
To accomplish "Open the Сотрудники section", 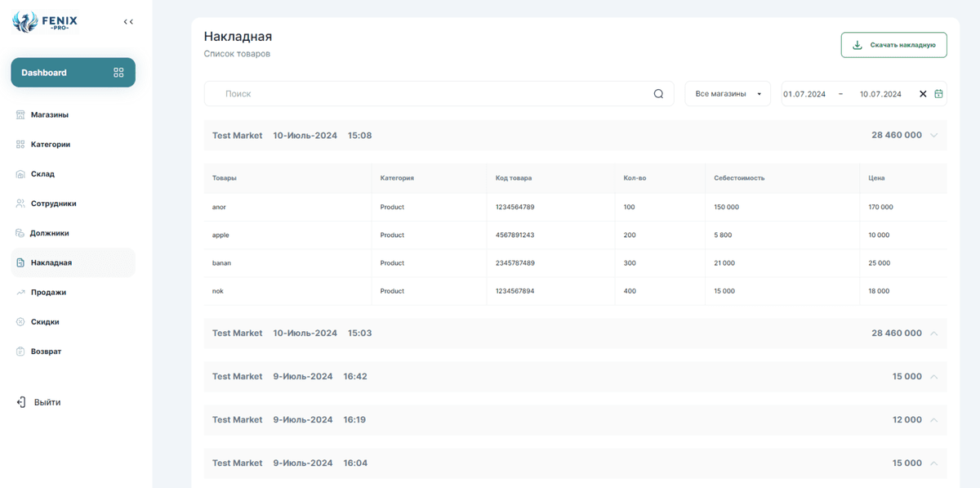I will pos(53,204).
